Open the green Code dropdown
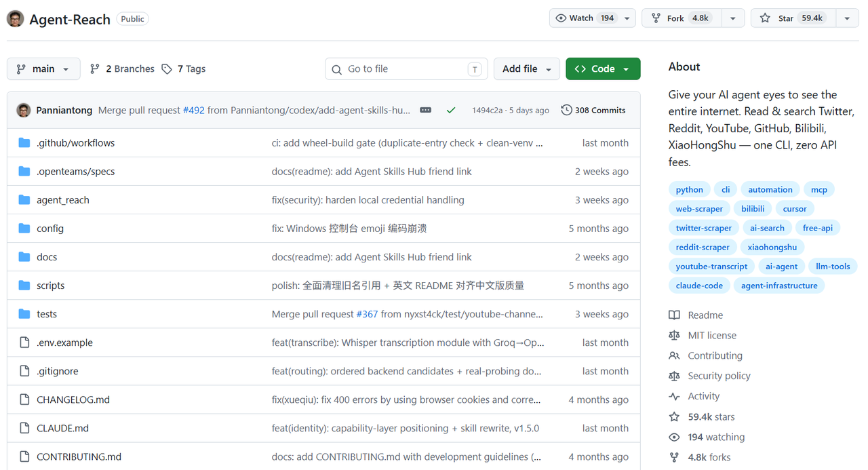868x470 pixels. tap(603, 68)
